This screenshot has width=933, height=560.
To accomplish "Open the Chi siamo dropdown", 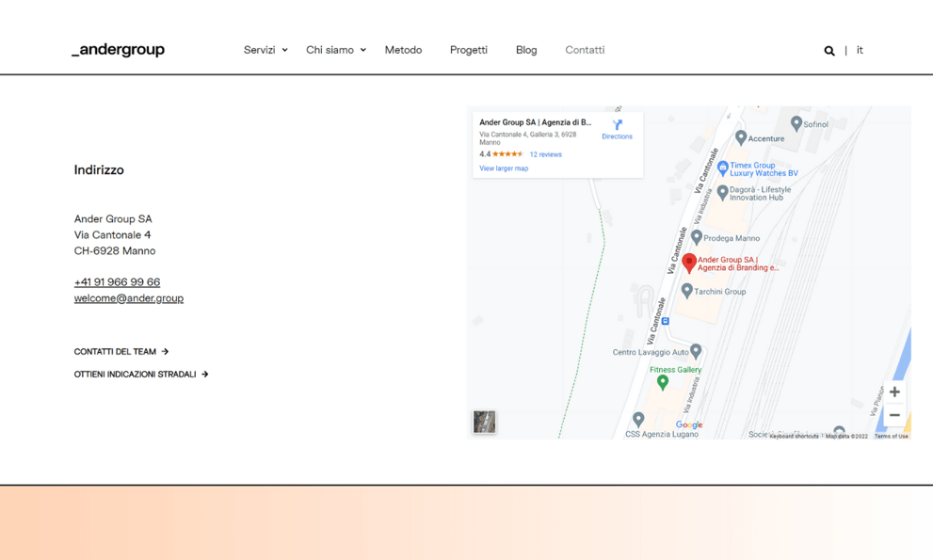I will [334, 50].
